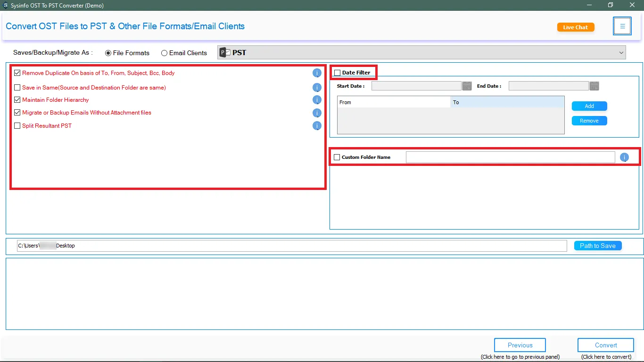This screenshot has height=362, width=644.
Task: Open the hamburger menu icon
Action: (x=622, y=26)
